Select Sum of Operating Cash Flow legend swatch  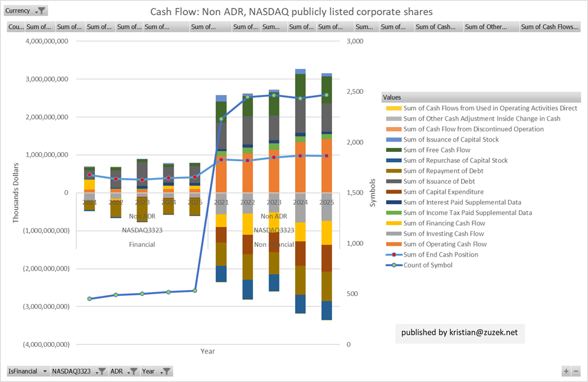pyautogui.click(x=393, y=244)
